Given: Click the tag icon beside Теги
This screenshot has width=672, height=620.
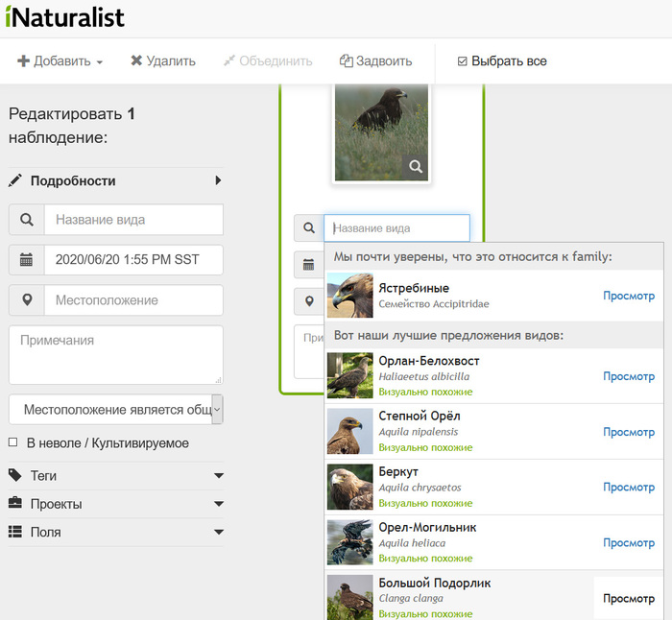Looking at the screenshot, I should tap(15, 475).
